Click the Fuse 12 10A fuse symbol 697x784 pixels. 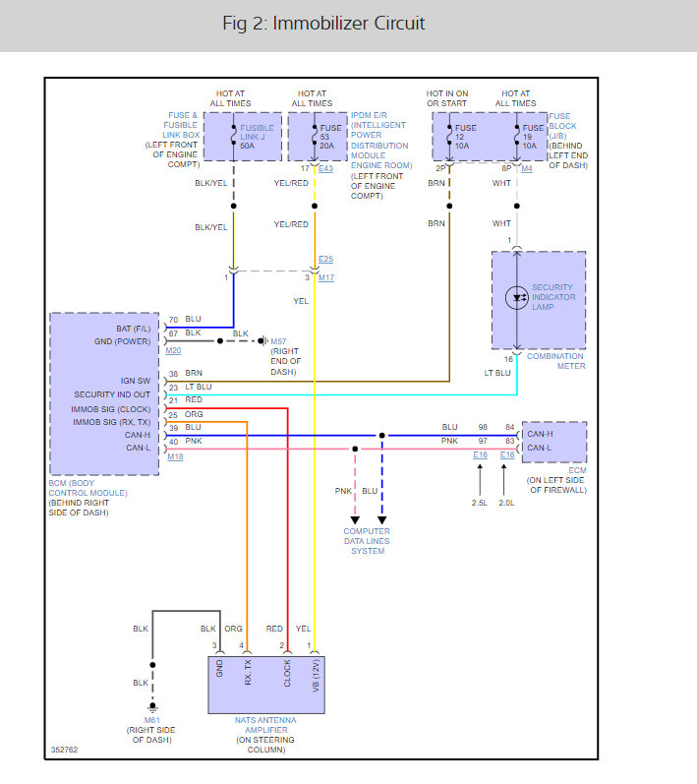[449, 136]
